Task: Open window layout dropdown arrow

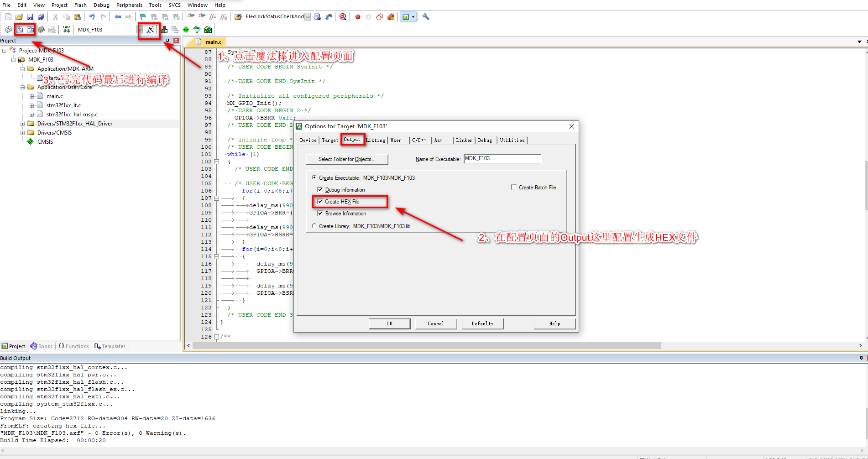Action: (413, 17)
